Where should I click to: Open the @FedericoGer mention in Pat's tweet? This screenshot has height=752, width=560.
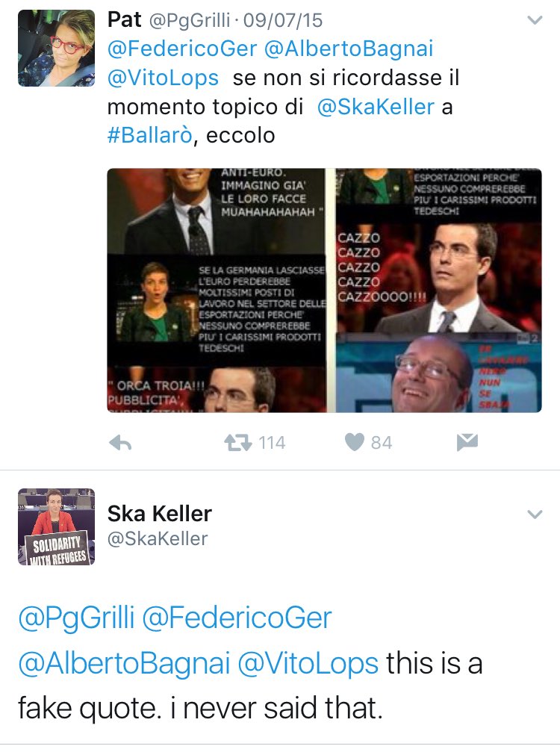(x=182, y=49)
